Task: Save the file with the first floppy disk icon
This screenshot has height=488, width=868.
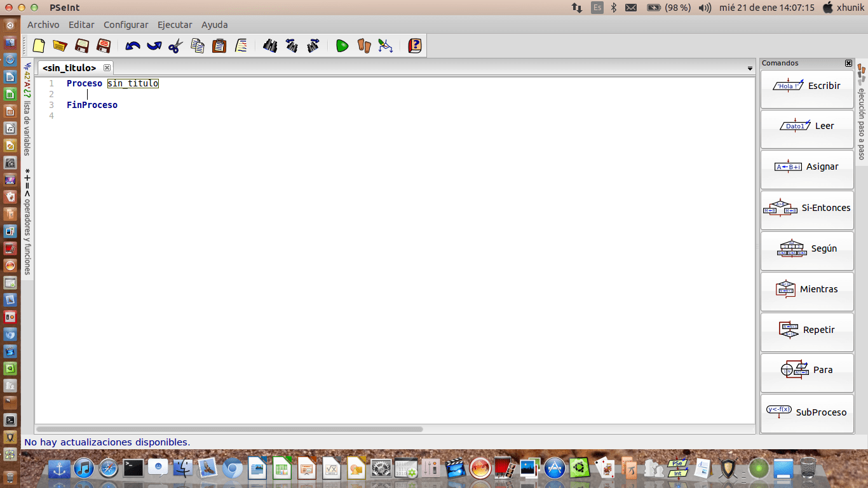Action: (81, 46)
